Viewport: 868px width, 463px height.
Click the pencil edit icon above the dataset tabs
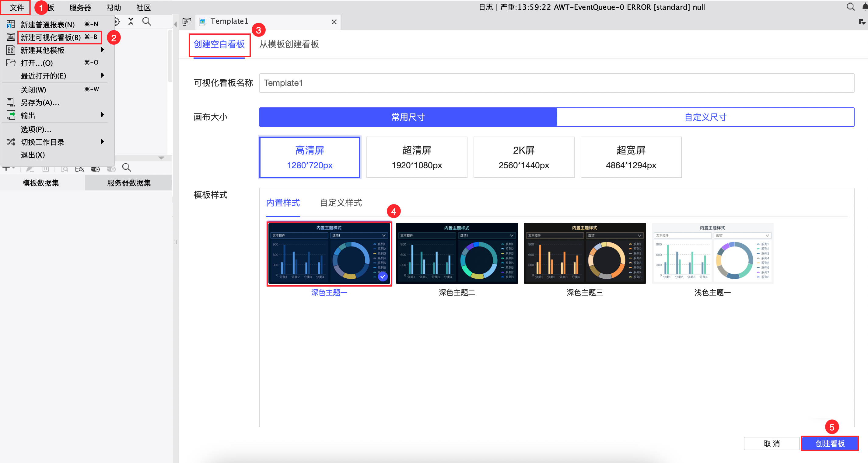(x=29, y=169)
